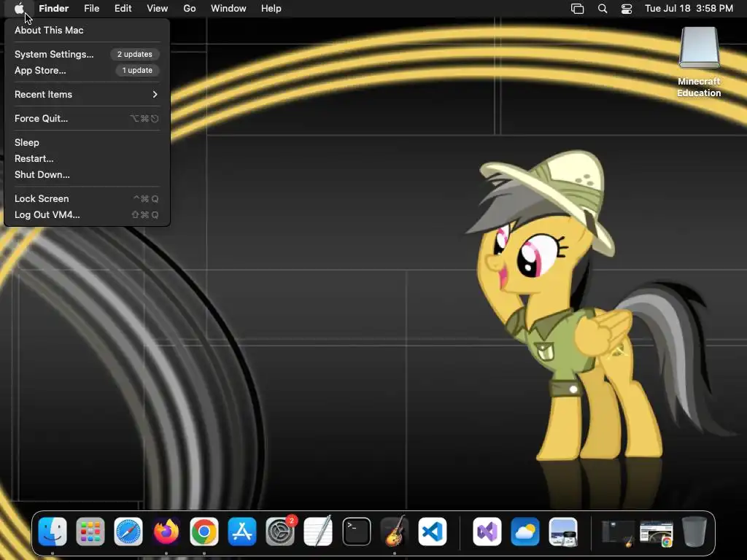Choose Restart… in Apple menu
Image resolution: width=747 pixels, height=560 pixels.
[x=88, y=158]
